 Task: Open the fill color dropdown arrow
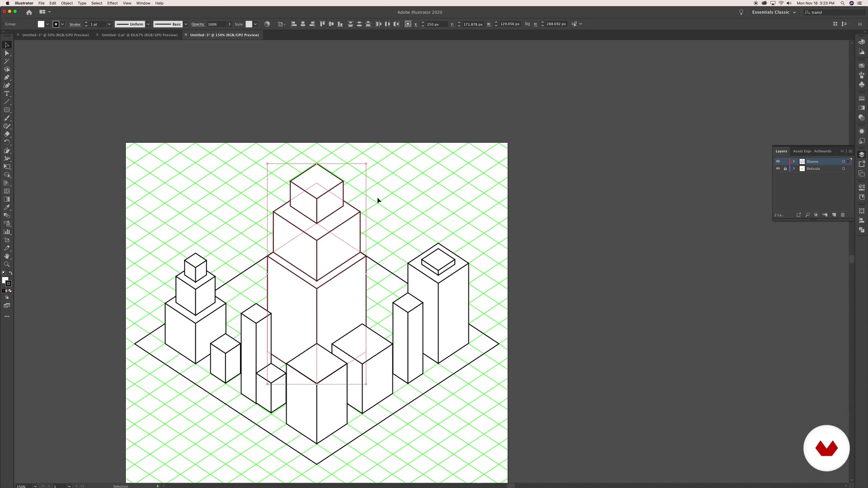point(47,24)
